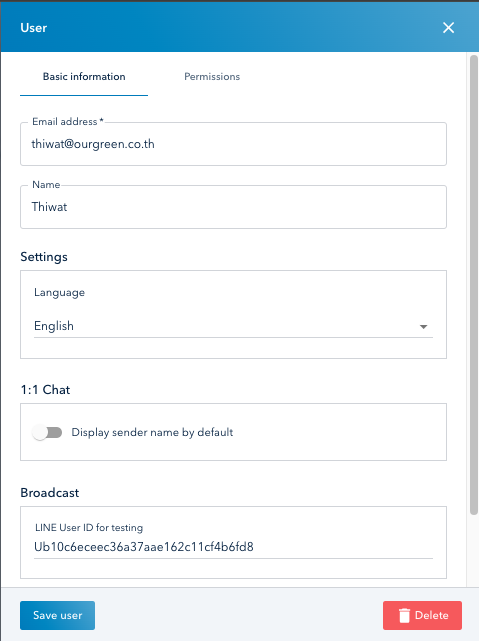Click into the Name field containing Thiwat
Screen dimensions: 479x641
pos(233,207)
